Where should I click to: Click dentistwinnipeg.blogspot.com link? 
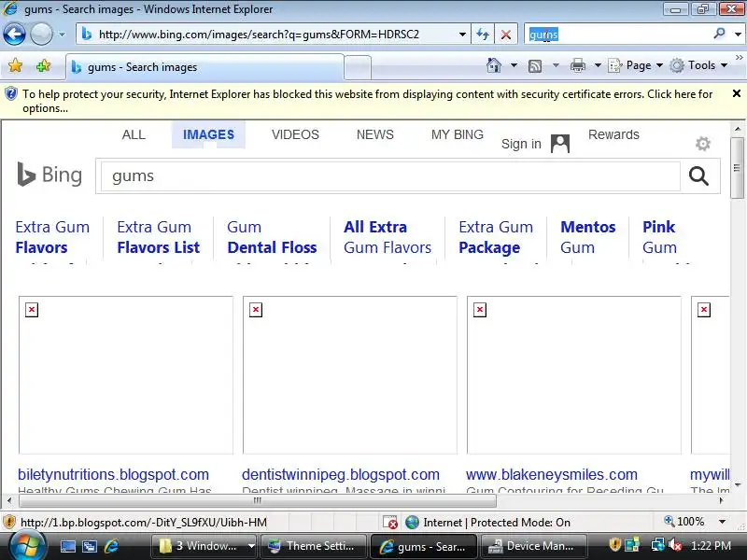(x=341, y=474)
